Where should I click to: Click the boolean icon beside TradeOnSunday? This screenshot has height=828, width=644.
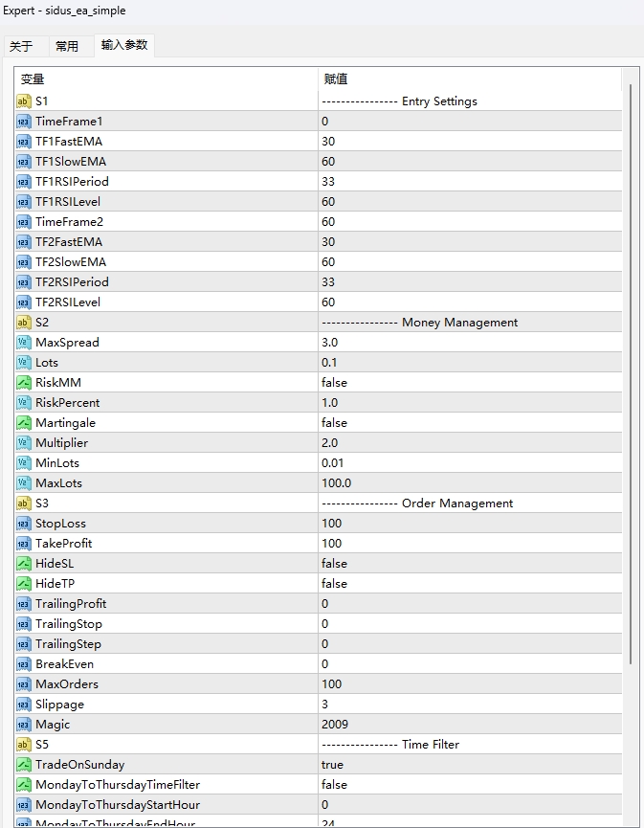pos(23,764)
